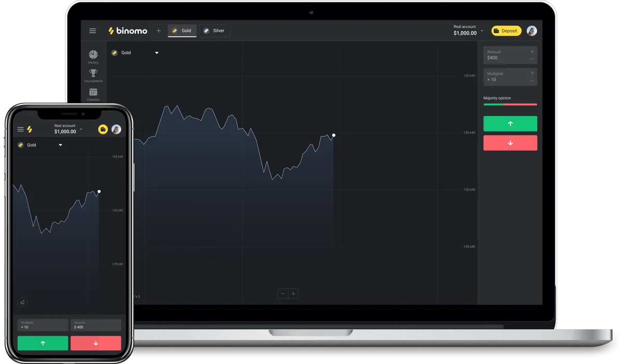Expand the Gold asset dropdown on laptop

click(x=157, y=53)
